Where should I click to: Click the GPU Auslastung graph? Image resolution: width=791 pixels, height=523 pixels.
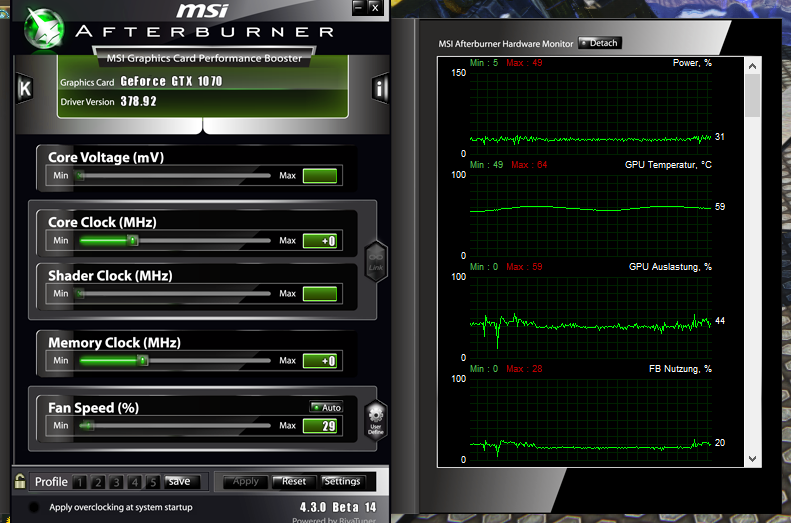point(590,317)
